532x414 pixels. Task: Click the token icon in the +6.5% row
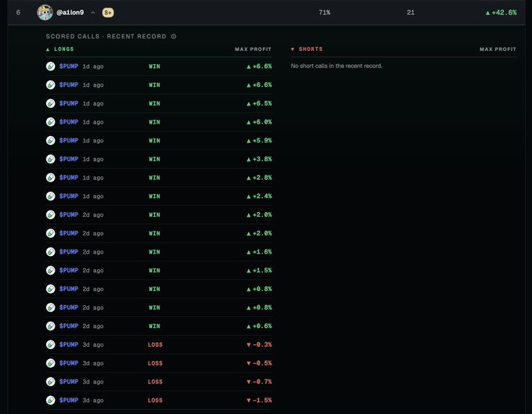pyautogui.click(x=51, y=103)
